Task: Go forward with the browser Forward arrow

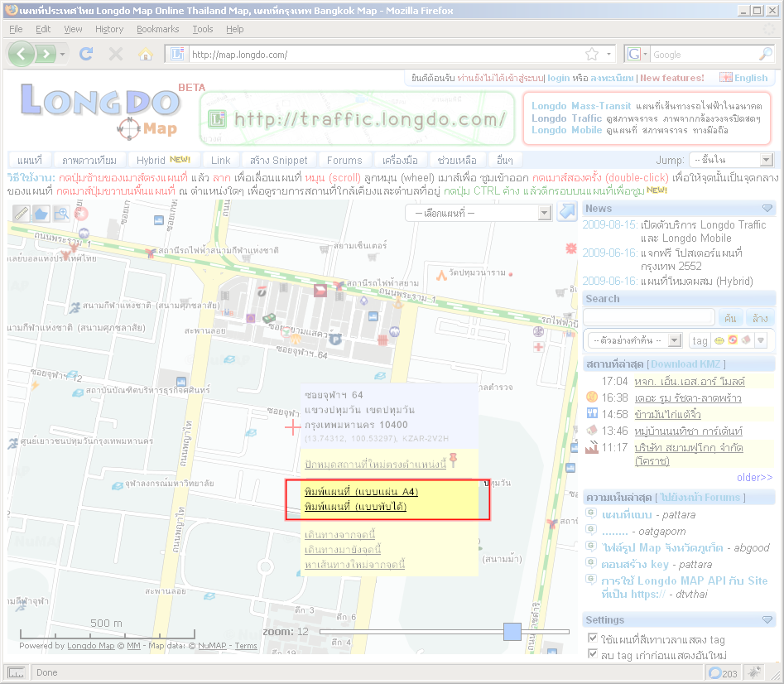Action: 46,54
